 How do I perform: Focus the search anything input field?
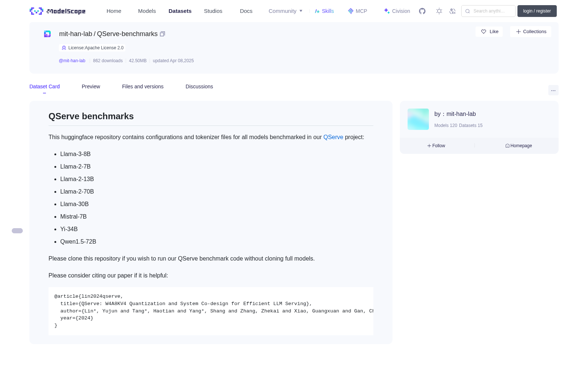488,11
